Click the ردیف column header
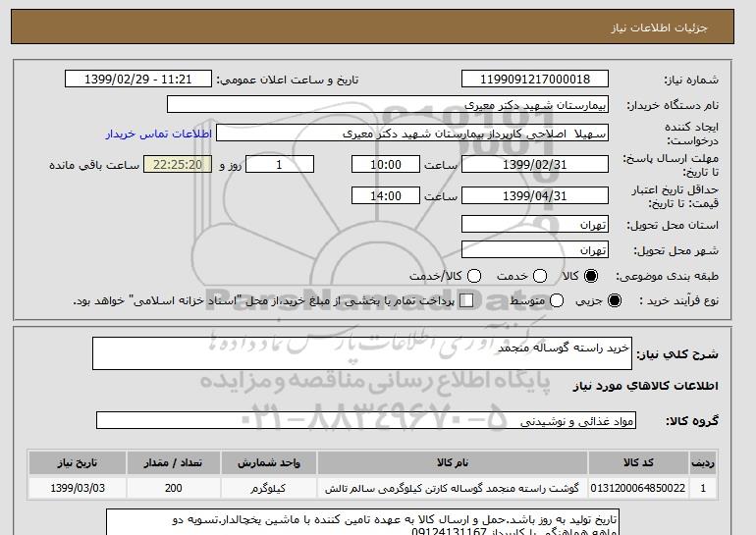 [703, 462]
